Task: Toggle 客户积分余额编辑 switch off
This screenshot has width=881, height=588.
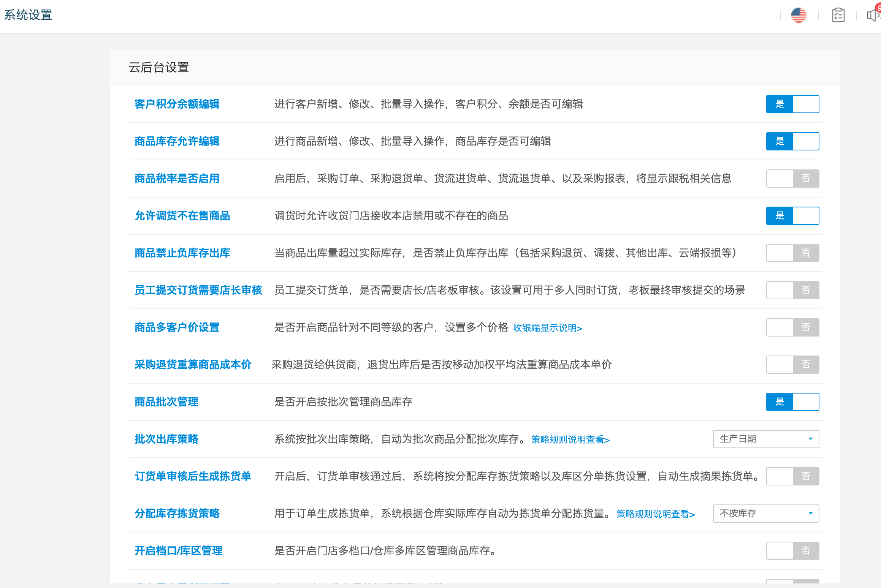Action: (x=792, y=104)
